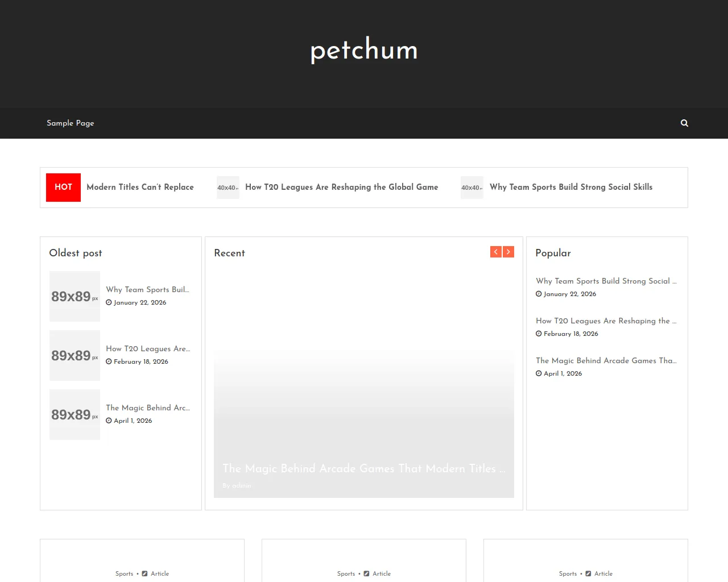Click Oldest post thumbnail dated February 18
The height and width of the screenshot is (582, 728).
pos(75,355)
